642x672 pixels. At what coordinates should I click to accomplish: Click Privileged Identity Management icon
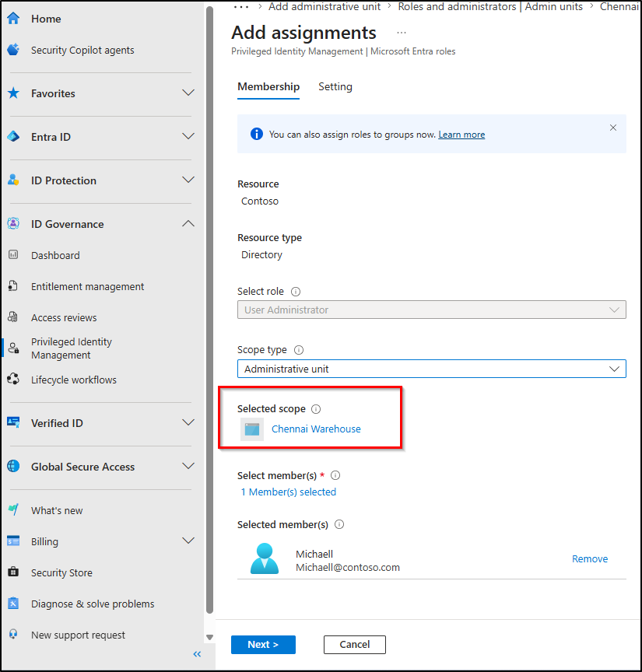[x=13, y=348]
